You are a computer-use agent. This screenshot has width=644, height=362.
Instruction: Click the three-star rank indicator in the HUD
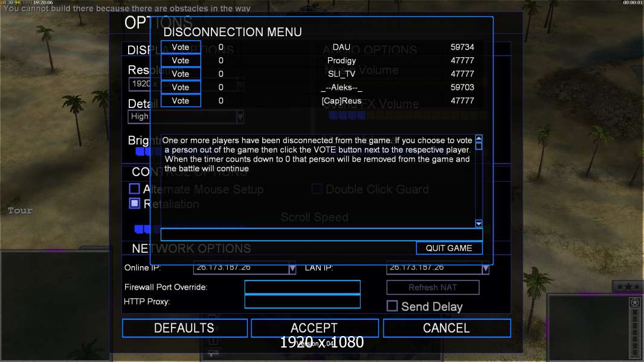coord(628,287)
